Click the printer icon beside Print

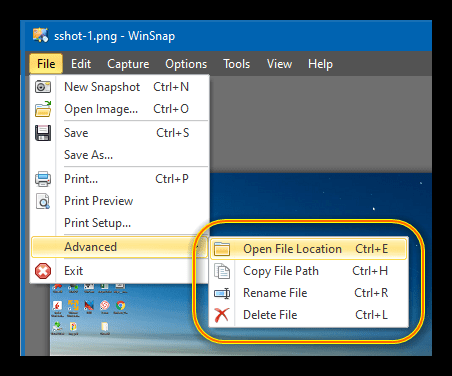click(x=43, y=179)
